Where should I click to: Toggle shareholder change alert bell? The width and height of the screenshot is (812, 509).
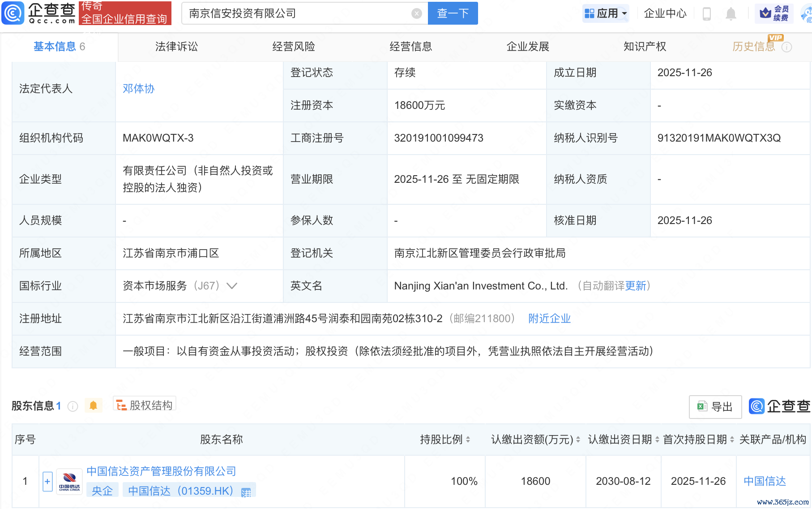coord(93,405)
